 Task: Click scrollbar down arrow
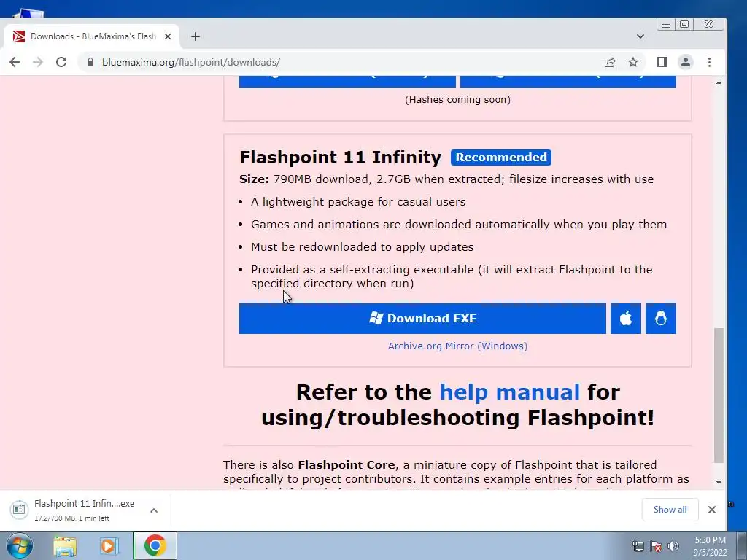point(719,483)
